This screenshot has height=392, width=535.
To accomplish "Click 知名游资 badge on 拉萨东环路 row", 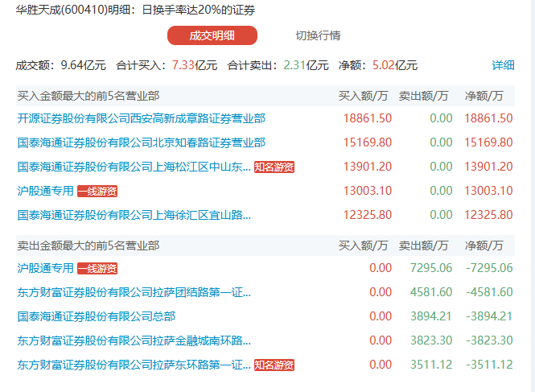I will pos(274,365).
